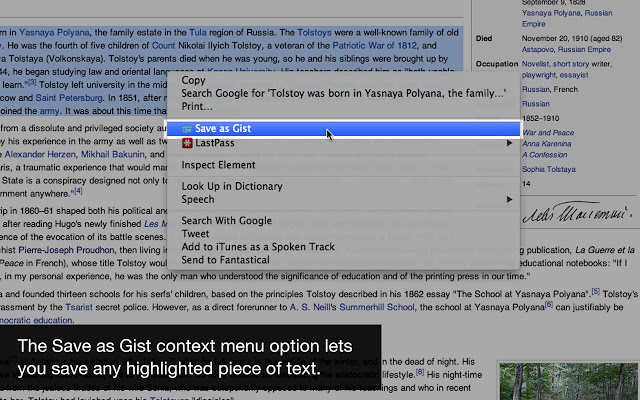Follow the Pierre-Joseph Proudhon link
The width and height of the screenshot is (640, 400).
(x=66, y=250)
